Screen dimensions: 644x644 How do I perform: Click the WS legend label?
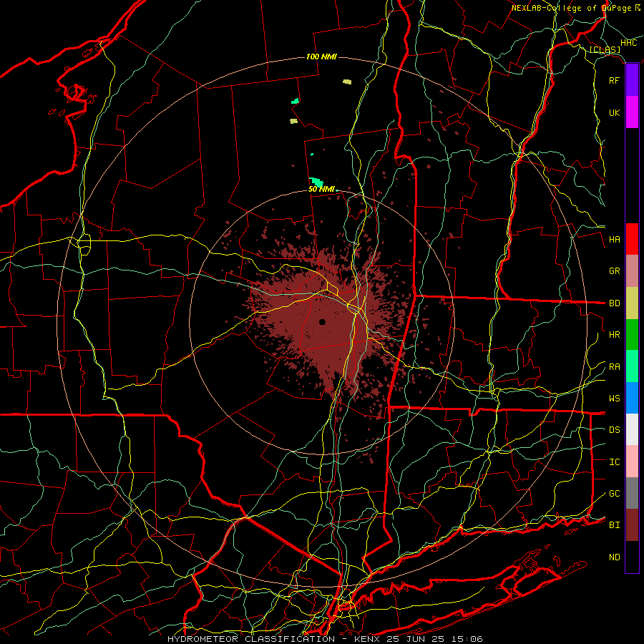coord(614,398)
